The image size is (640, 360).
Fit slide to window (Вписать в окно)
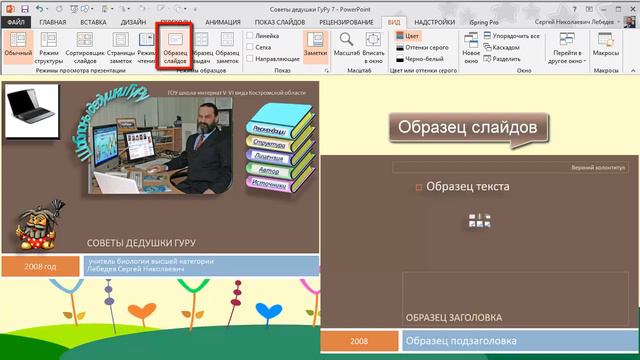click(373, 47)
